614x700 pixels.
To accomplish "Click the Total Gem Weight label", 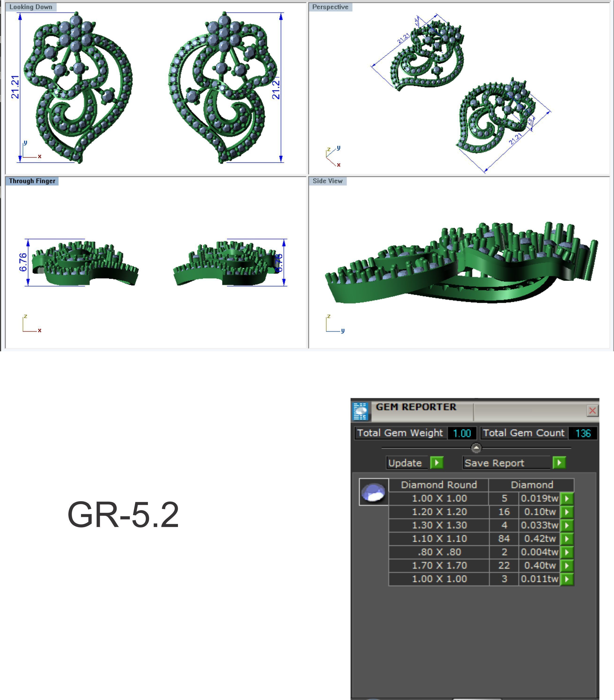I will (400, 433).
